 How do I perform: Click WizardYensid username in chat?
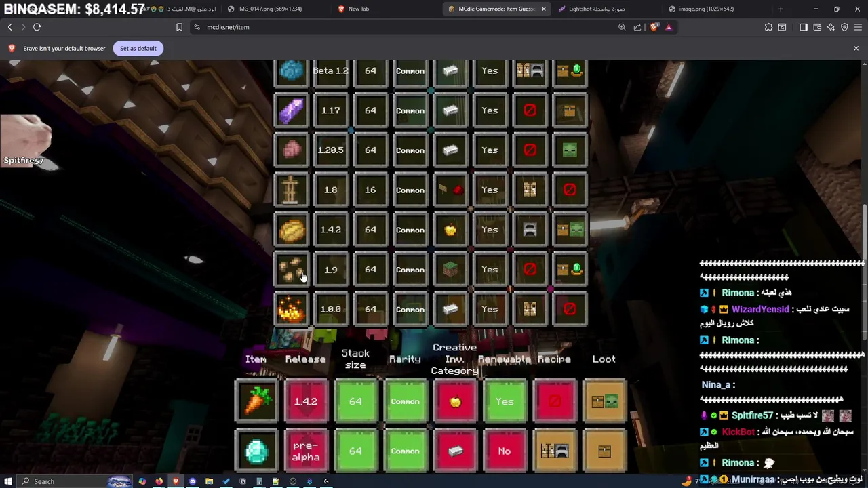point(760,309)
